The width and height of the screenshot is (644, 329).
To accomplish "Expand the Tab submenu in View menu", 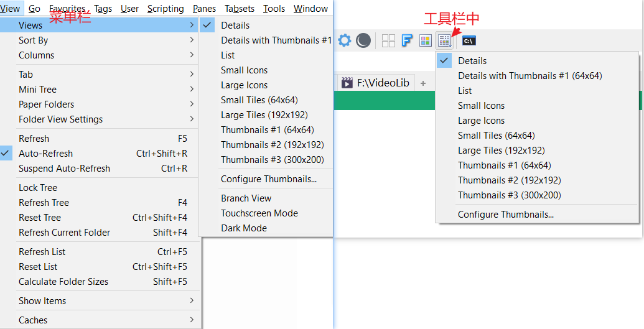I will tap(99, 75).
